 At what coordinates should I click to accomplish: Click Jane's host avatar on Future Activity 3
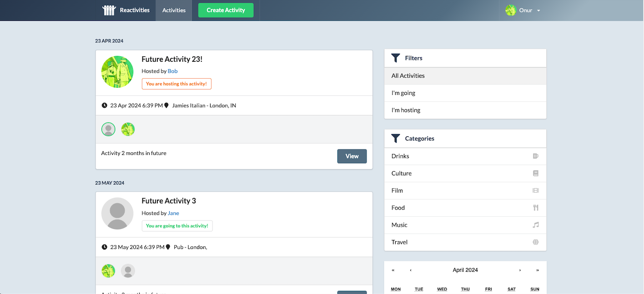click(117, 214)
